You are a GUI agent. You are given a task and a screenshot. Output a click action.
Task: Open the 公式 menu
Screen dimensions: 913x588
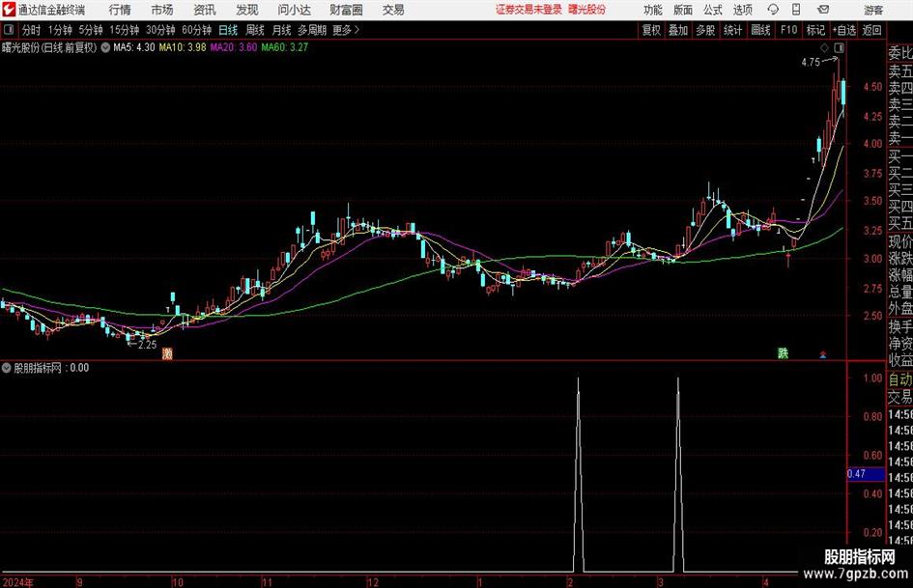point(712,10)
